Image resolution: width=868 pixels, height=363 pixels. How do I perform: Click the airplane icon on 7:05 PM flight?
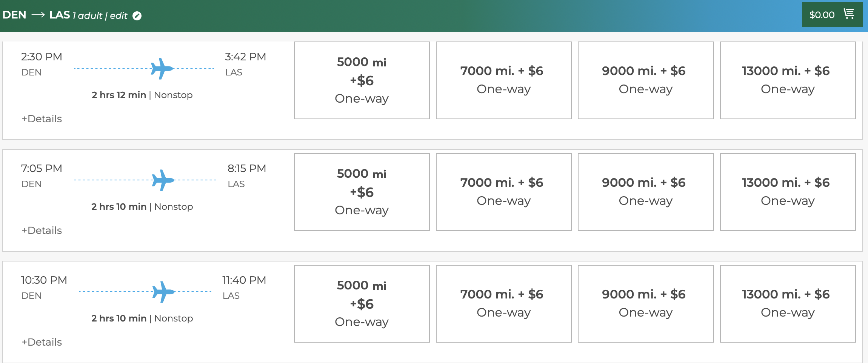pos(163,180)
